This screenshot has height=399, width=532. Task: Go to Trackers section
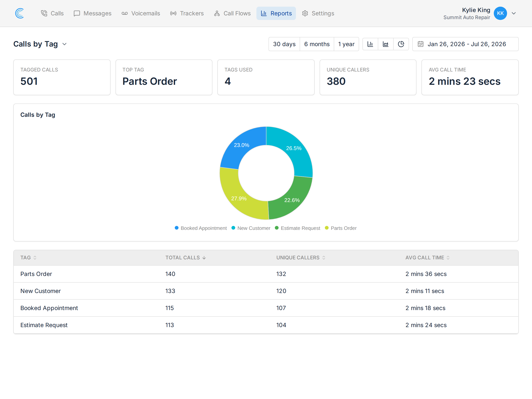(x=187, y=13)
